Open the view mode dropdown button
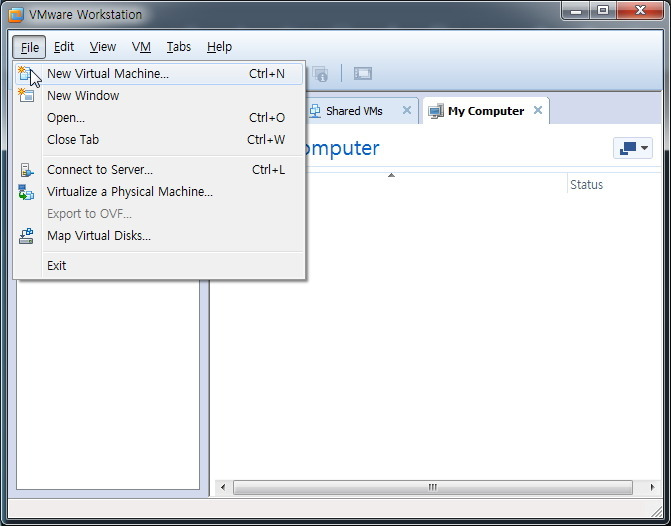671x526 pixels. click(633, 148)
